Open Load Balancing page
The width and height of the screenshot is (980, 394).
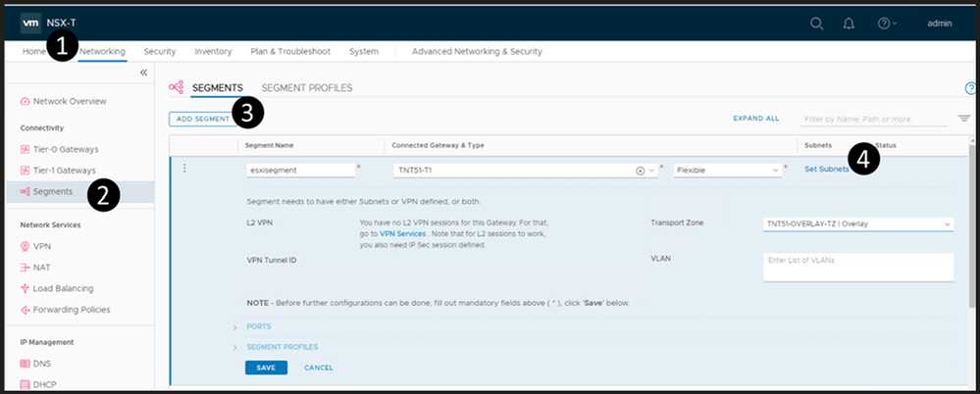[63, 288]
